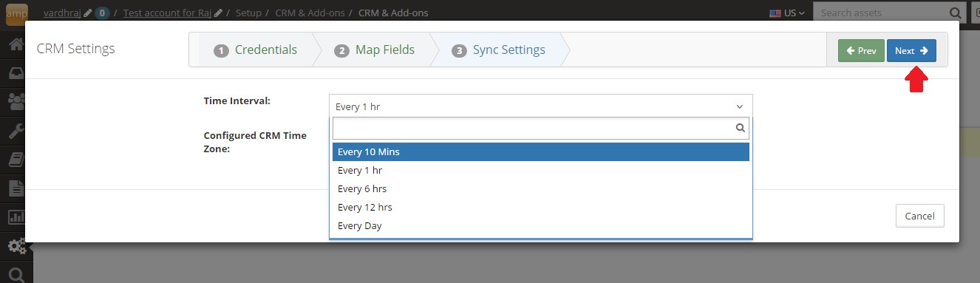
Task: Click the CRM Settings dialog title
Action: point(75,50)
